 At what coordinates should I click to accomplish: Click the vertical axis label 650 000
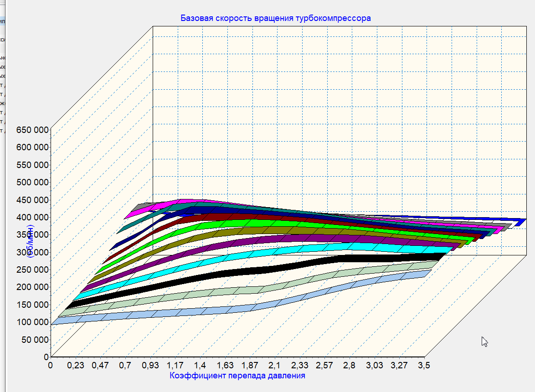tap(32, 130)
